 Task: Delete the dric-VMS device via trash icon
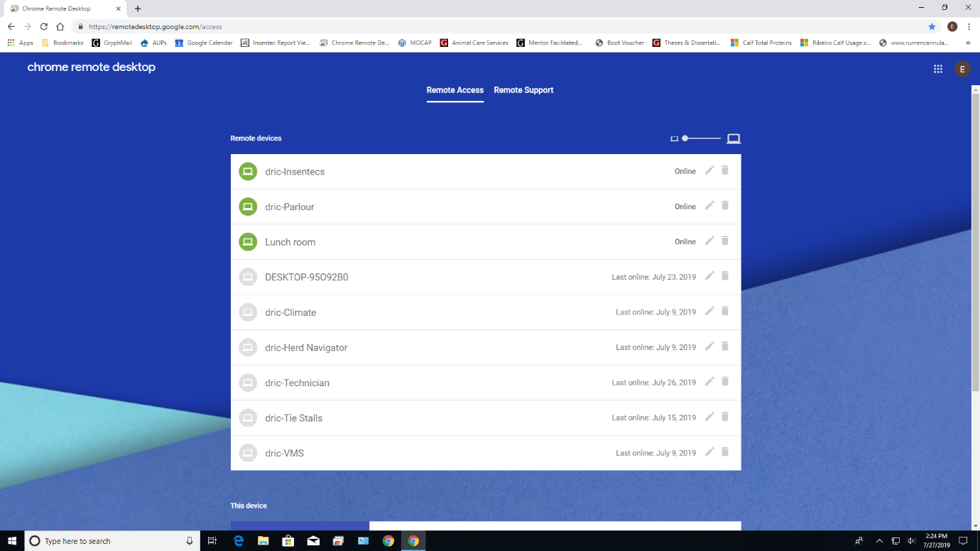click(724, 452)
